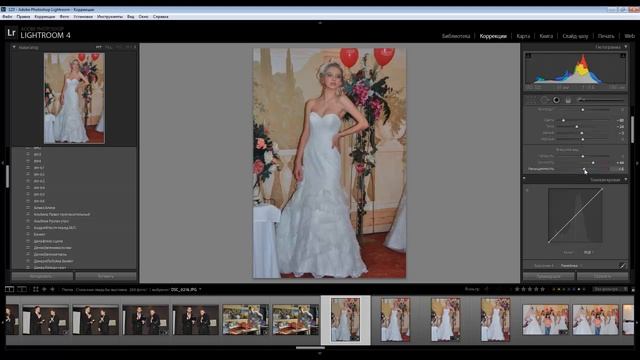Image resolution: width=640 pixels, height=360 pixels.
Task: Collapse the Тоновая кривая panel
Action: coord(626,180)
